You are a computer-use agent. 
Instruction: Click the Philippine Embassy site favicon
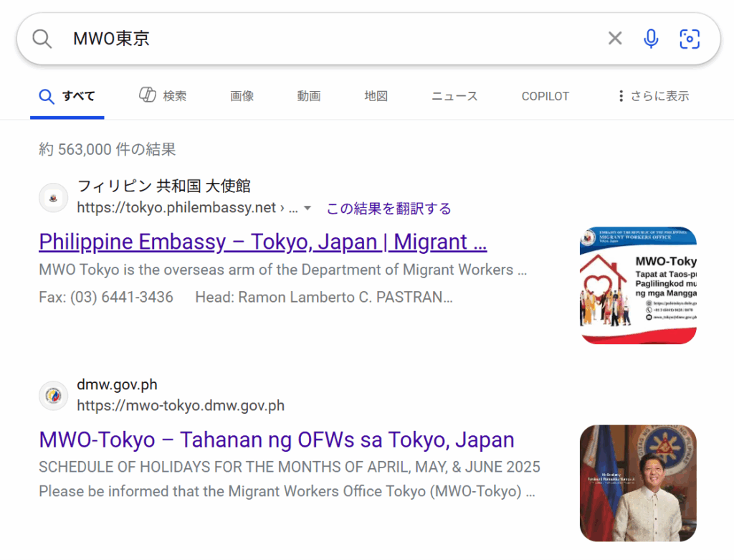point(53,198)
